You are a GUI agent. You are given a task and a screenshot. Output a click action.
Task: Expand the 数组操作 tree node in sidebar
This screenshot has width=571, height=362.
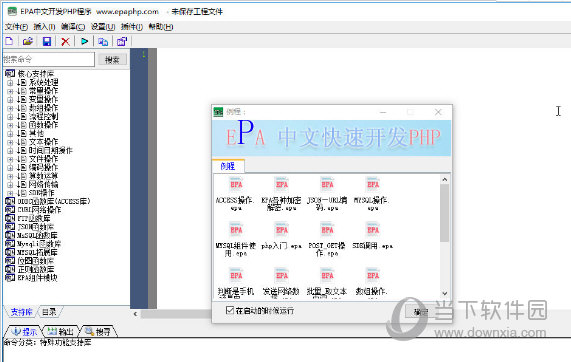pos(10,108)
